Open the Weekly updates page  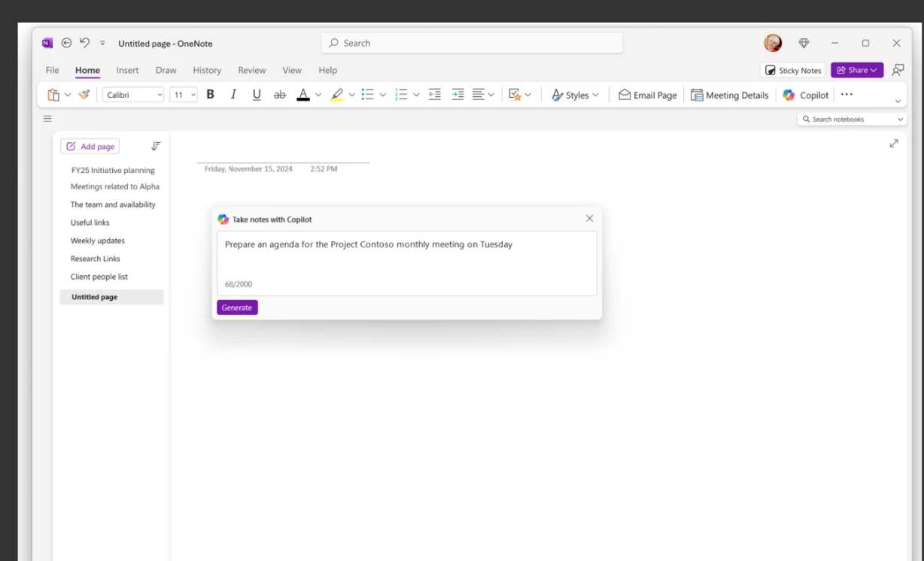pyautogui.click(x=98, y=241)
